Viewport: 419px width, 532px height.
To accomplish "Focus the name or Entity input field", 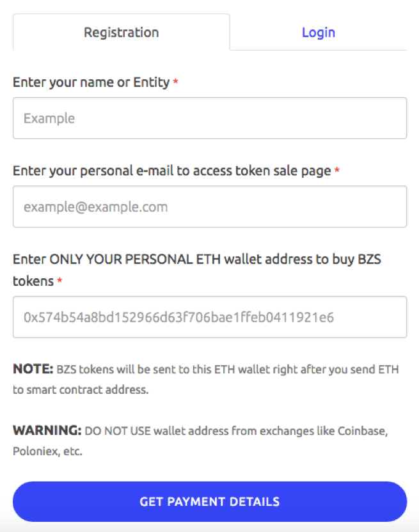I will [210, 118].
